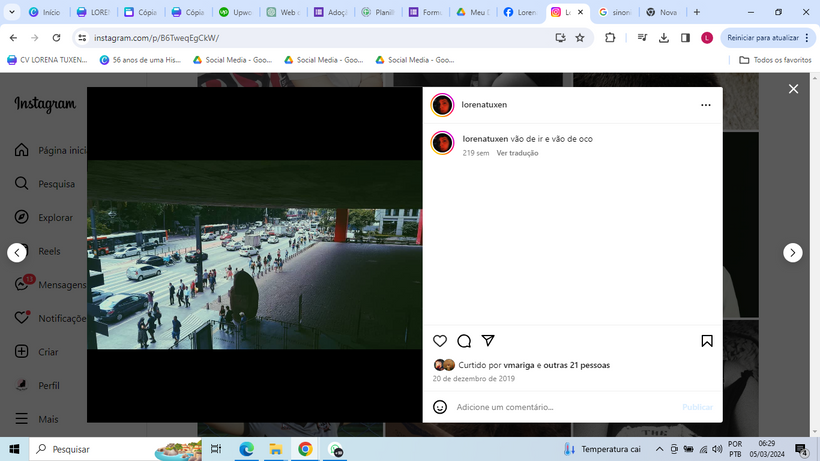Open Mais hamburger menu
820x461 pixels.
click(x=37, y=419)
